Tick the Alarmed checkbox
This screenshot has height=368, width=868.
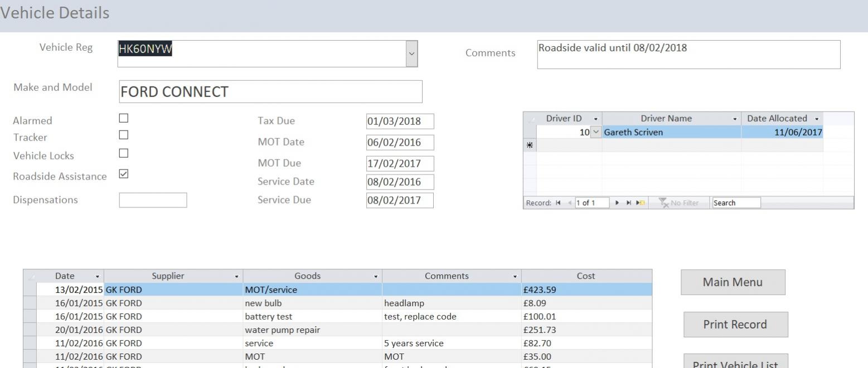coord(124,118)
